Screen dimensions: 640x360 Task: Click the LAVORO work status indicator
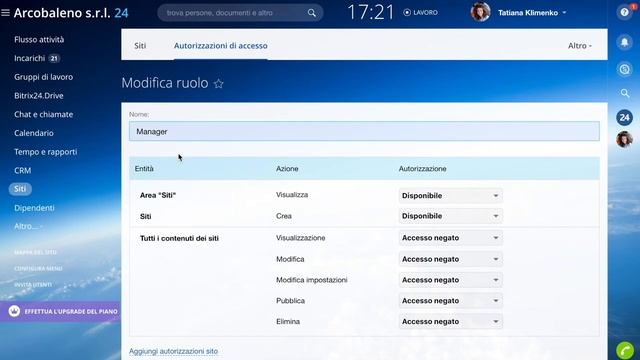420,13
